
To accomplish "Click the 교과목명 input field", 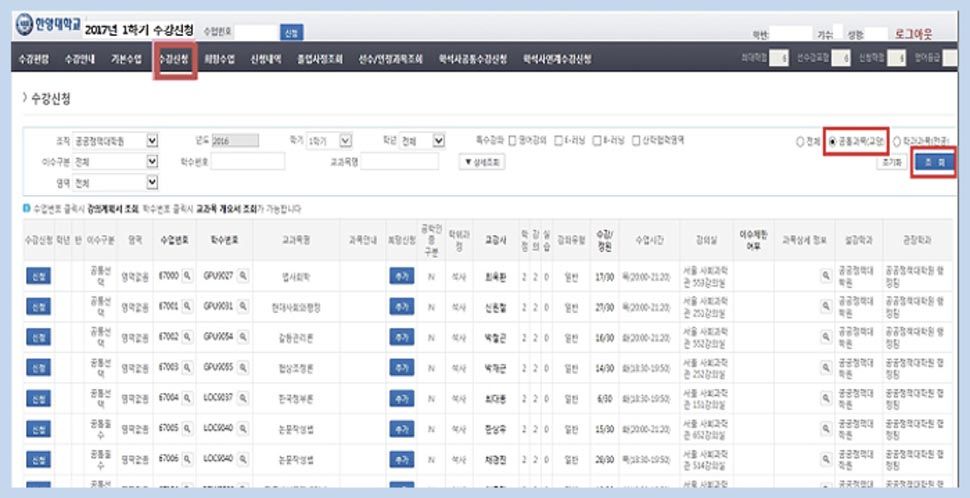I will coord(397,161).
